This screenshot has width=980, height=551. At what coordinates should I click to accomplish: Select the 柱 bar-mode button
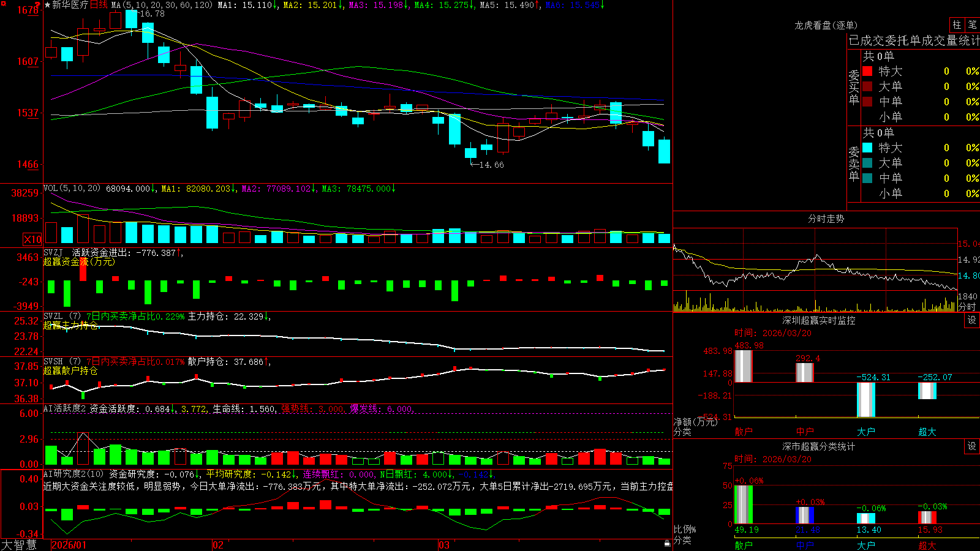(x=956, y=24)
